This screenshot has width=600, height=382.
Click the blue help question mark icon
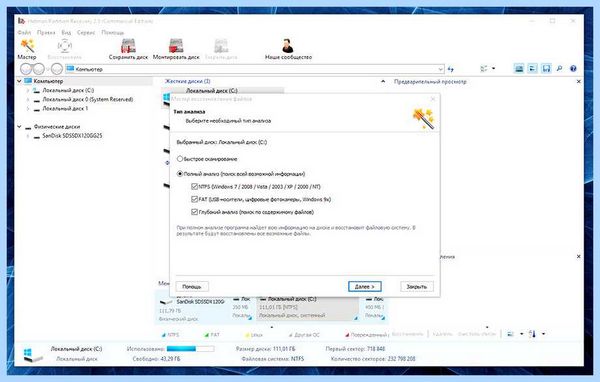[573, 69]
